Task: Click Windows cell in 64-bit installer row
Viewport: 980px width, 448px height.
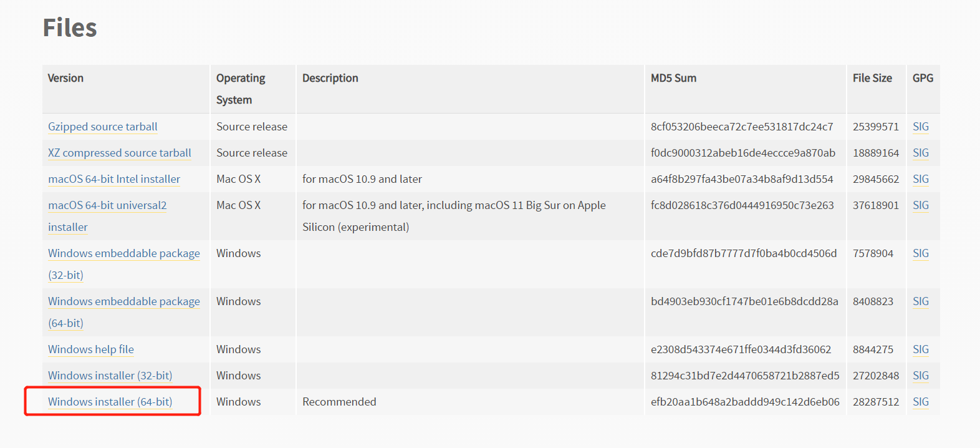Action: click(239, 402)
